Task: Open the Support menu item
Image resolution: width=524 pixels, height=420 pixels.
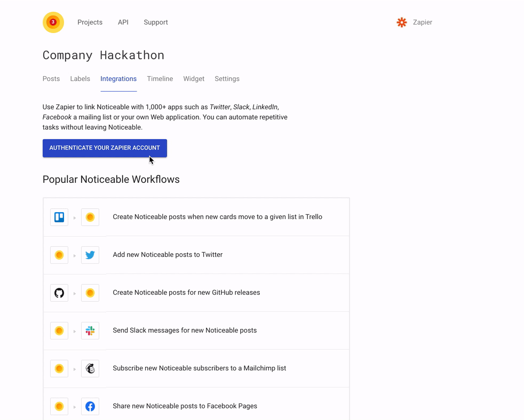Action: click(156, 22)
